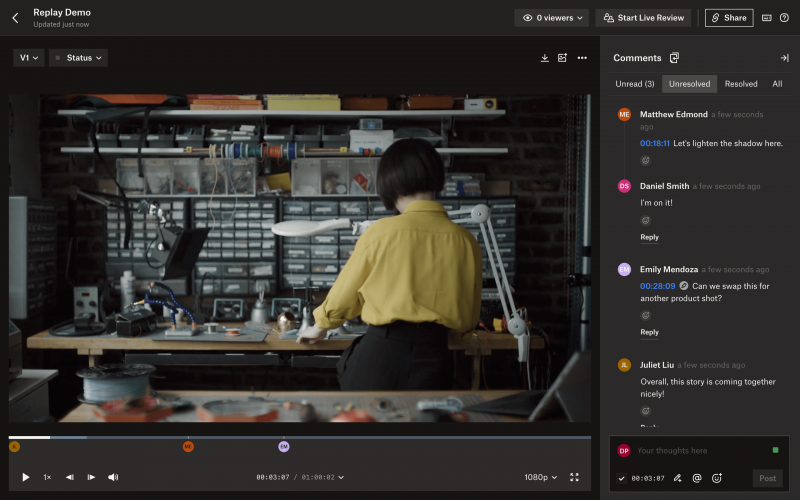Open the drawing annotation pencil tool
The image size is (800, 500).
click(x=678, y=478)
